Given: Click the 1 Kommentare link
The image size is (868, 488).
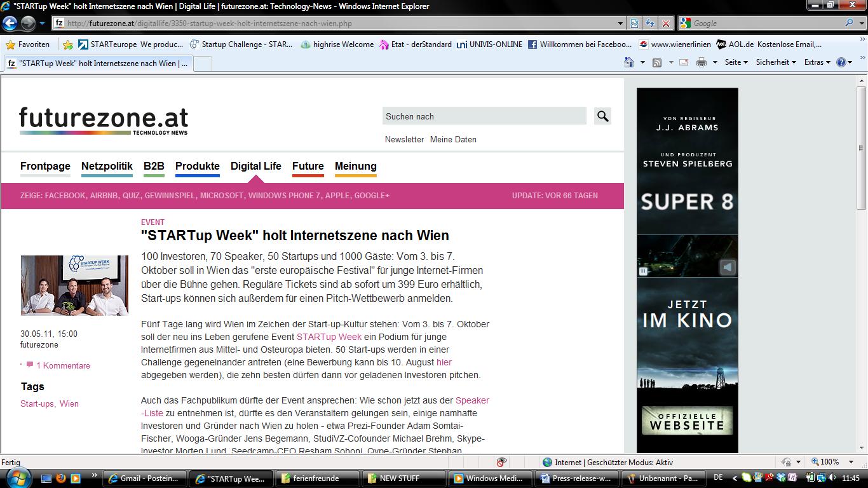Looking at the screenshot, I should pos(62,365).
